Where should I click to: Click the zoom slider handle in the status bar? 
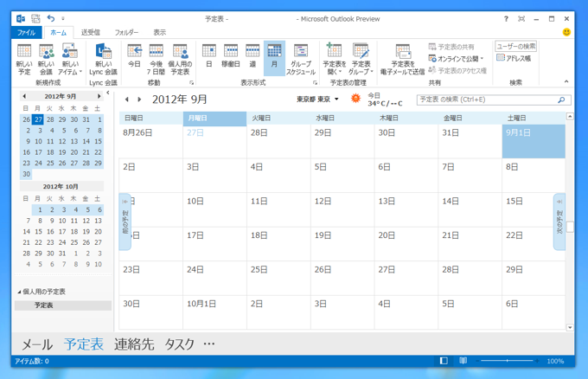coord(507,361)
